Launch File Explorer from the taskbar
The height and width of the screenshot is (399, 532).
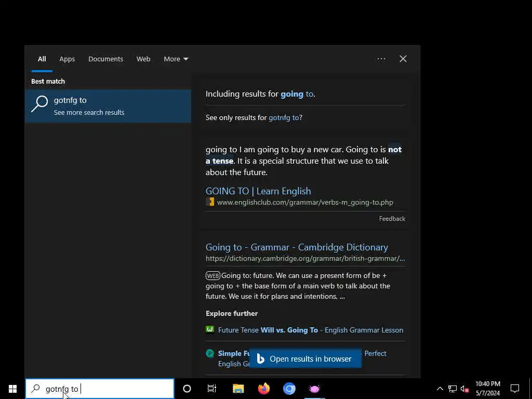tap(238, 389)
